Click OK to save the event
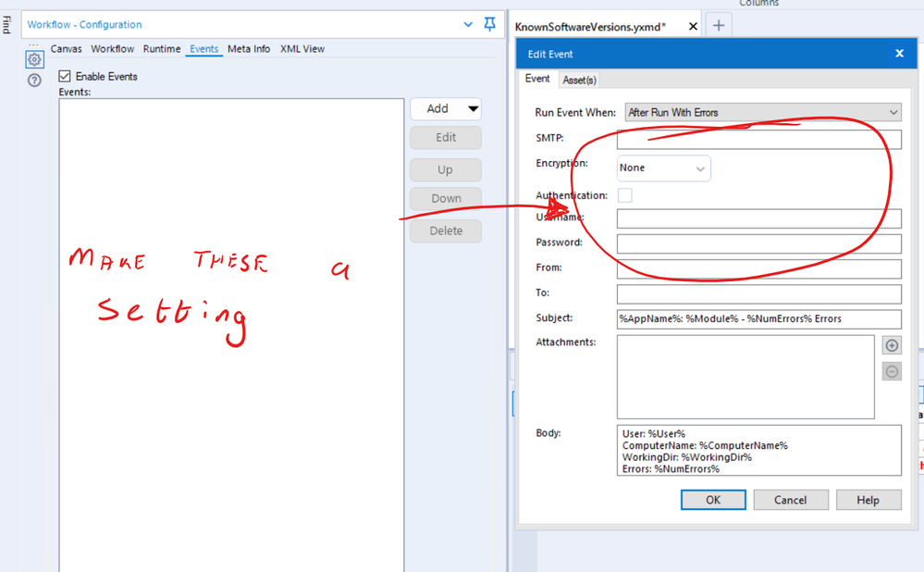Viewport: 924px width, 572px height. [712, 499]
